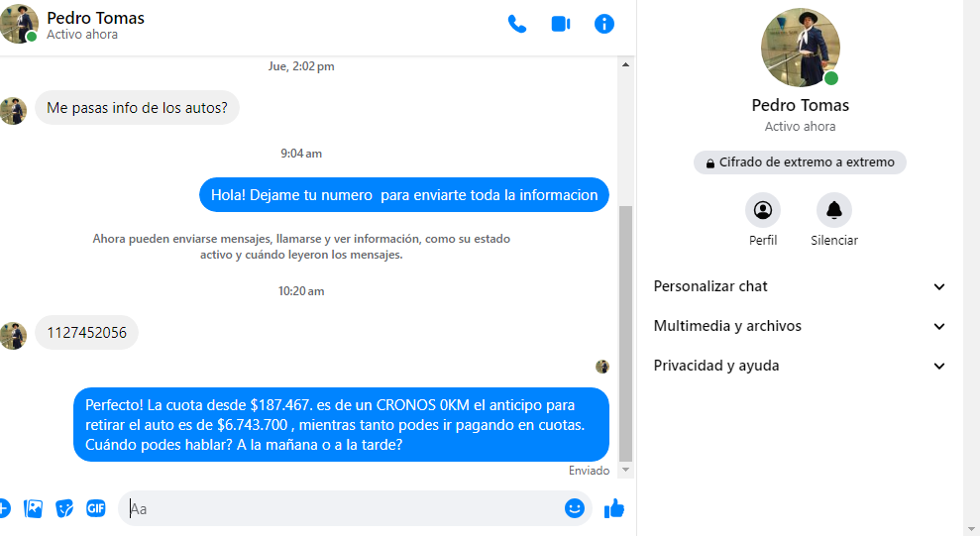Image resolution: width=980 pixels, height=536 pixels.
Task: Expand Personalizar chat section
Action: [800, 286]
